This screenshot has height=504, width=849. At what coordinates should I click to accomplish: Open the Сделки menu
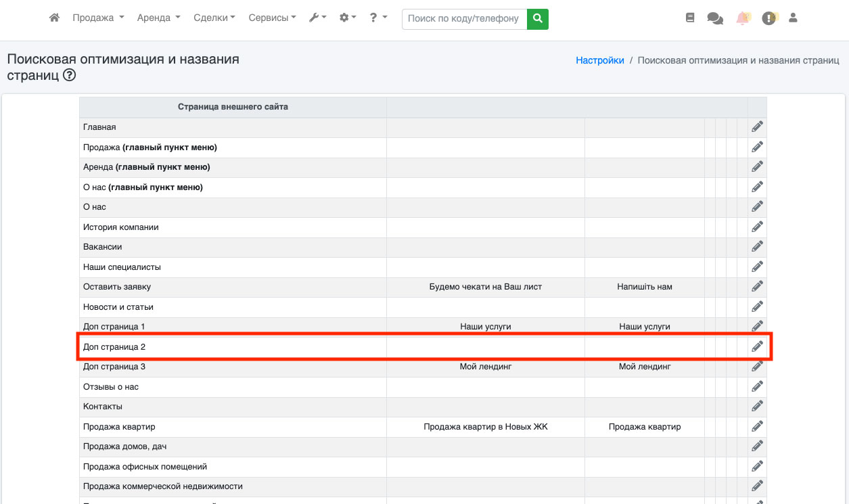[214, 18]
